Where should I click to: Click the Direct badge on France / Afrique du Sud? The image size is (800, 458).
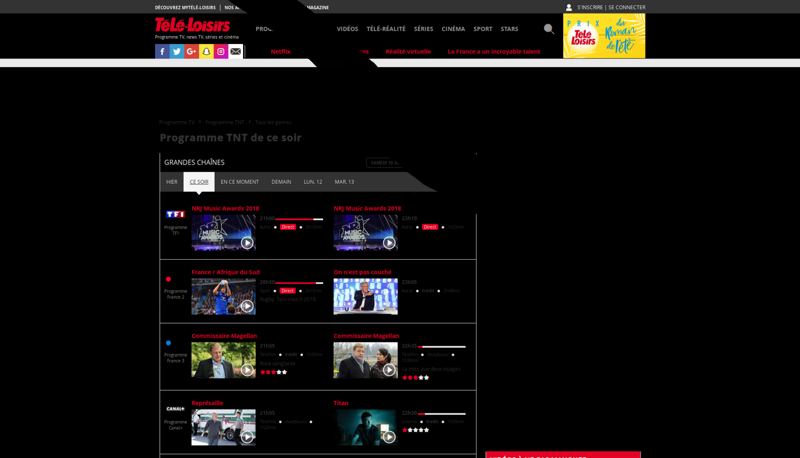tap(287, 291)
